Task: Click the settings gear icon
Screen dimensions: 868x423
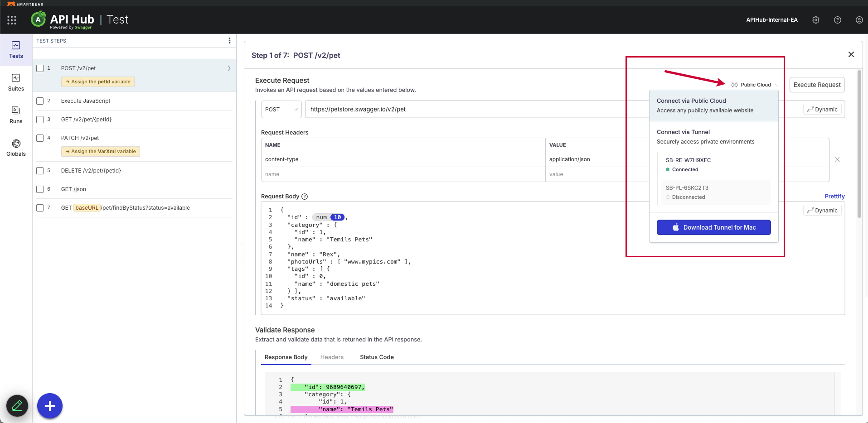Action: pos(816,20)
